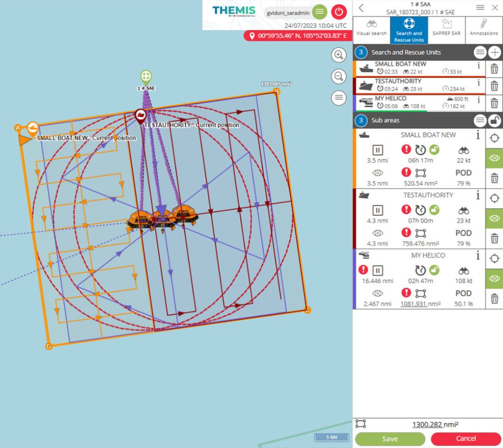Add a new Search and Rescue Unit
Image resolution: width=503 pixels, height=448 pixels.
point(494,53)
